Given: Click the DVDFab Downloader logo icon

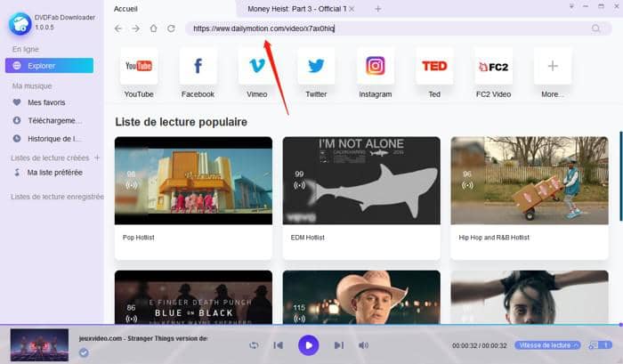Looking at the screenshot, I should (20, 23).
